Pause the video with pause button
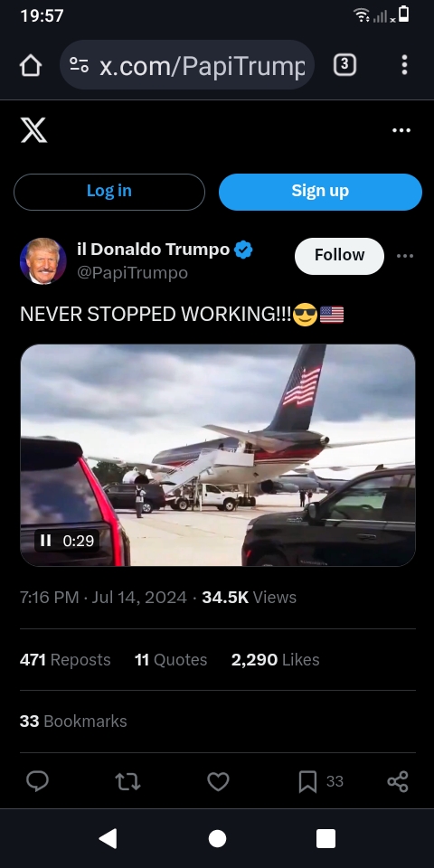This screenshot has width=434, height=868. (46, 541)
